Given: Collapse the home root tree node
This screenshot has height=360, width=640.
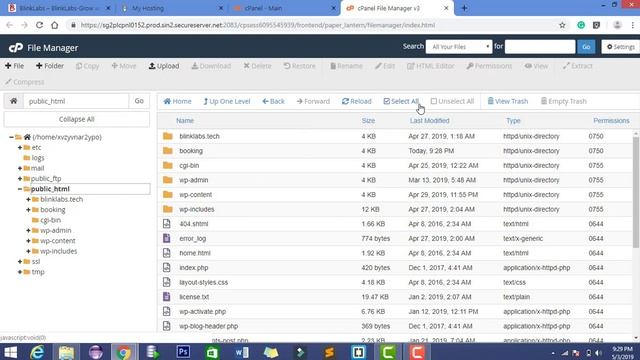Looking at the screenshot, I should 11,137.
